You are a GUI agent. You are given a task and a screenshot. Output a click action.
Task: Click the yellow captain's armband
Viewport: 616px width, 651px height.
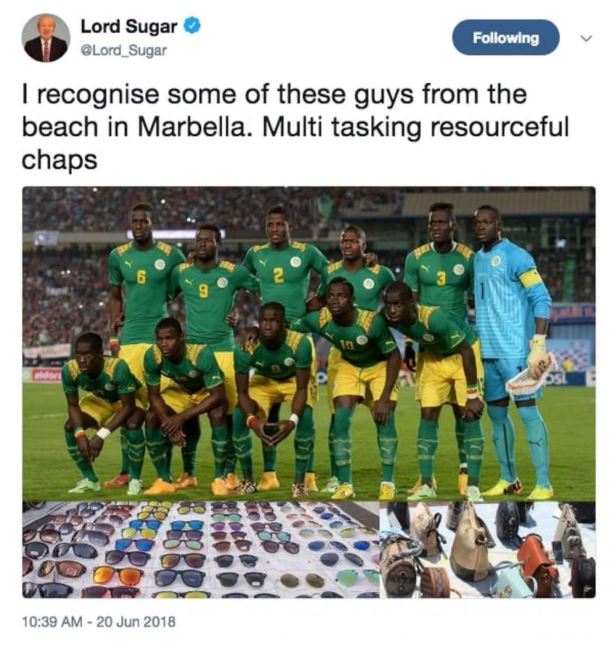(531, 278)
